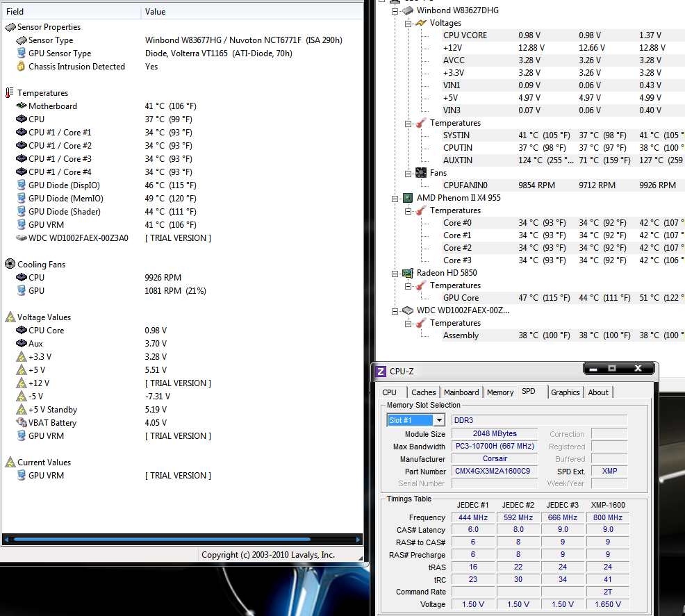Click the Motherboard temperature icon
Screen dimensions: 685x616
click(x=22, y=106)
